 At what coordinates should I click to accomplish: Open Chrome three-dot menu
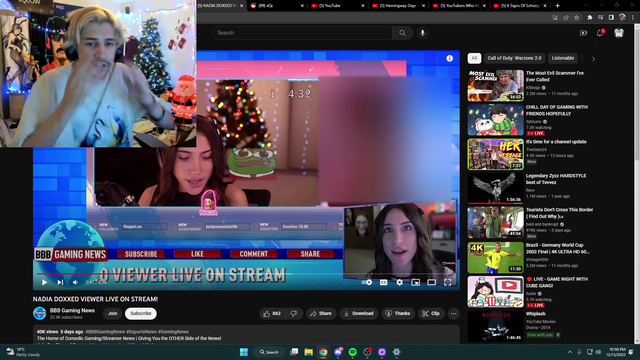[x=633, y=18]
